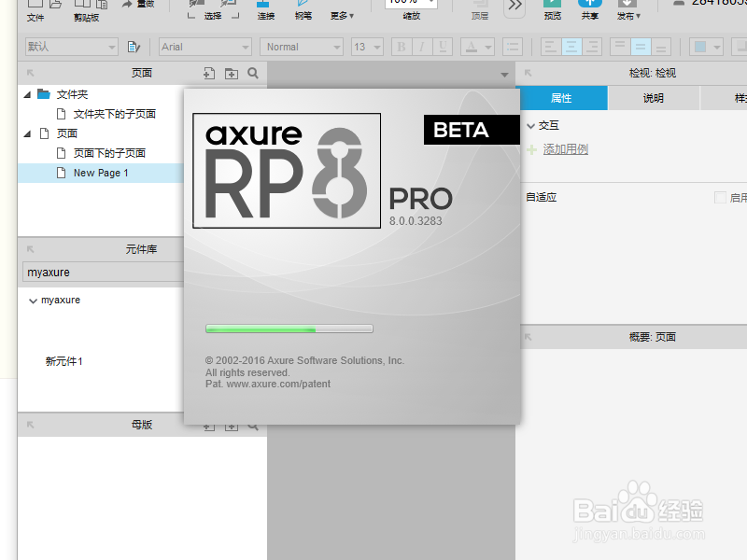Click the 共享 share toolbar button
The height and width of the screenshot is (560, 747).
click(x=590, y=9)
